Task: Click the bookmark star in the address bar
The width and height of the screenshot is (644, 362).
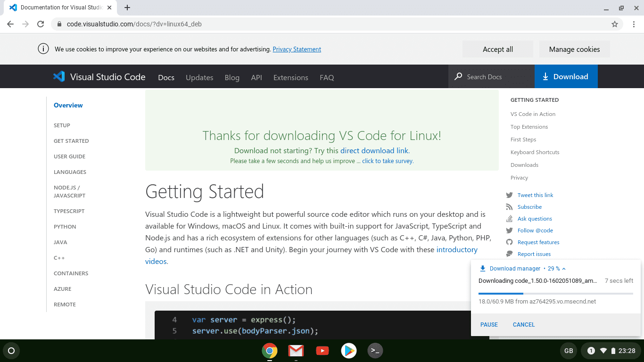Action: [x=614, y=24]
